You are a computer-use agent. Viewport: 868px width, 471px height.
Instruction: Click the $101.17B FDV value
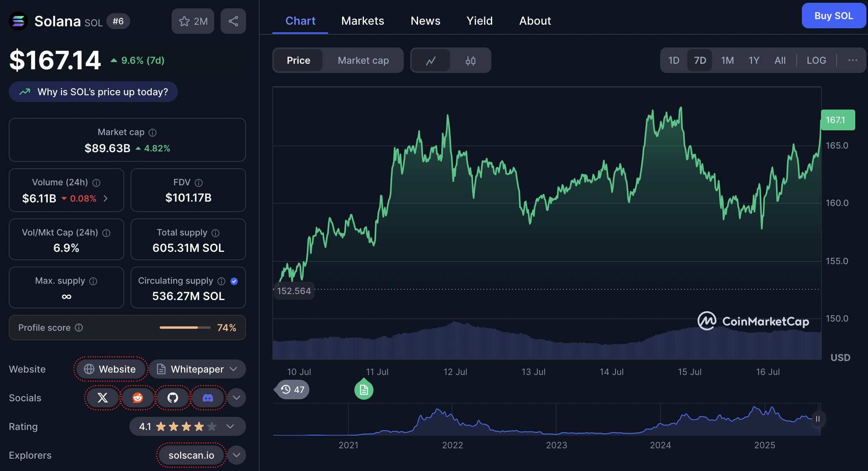188,198
